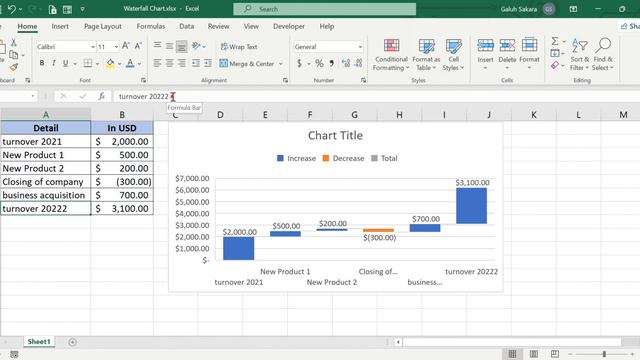Click the Format Painter brush icon
This screenshot has height=360, width=640.
click(x=13, y=67)
